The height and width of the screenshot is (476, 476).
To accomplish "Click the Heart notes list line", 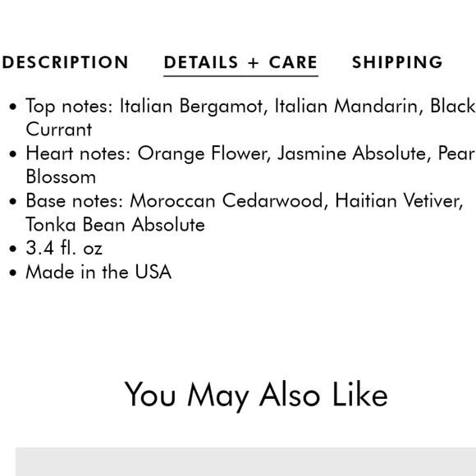I will (x=250, y=165).
